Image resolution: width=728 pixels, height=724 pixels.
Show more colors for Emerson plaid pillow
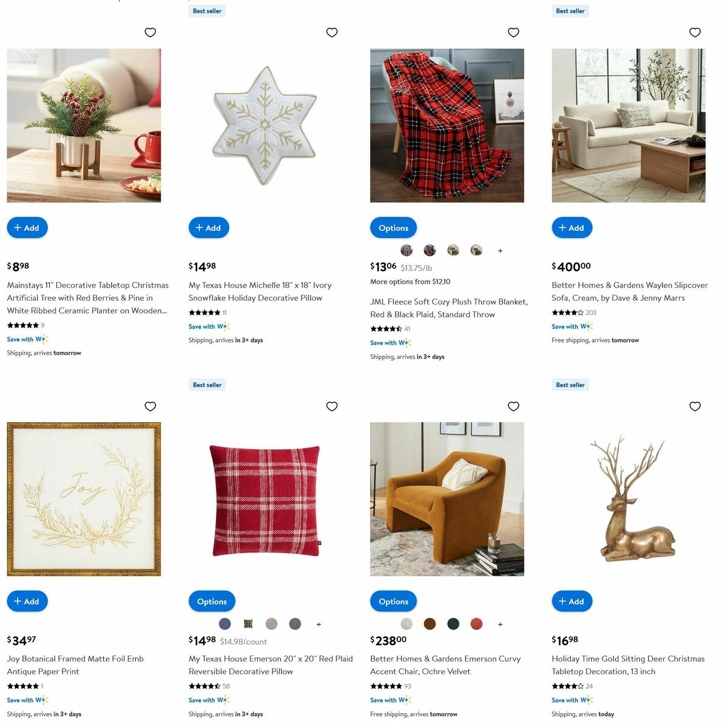click(318, 624)
